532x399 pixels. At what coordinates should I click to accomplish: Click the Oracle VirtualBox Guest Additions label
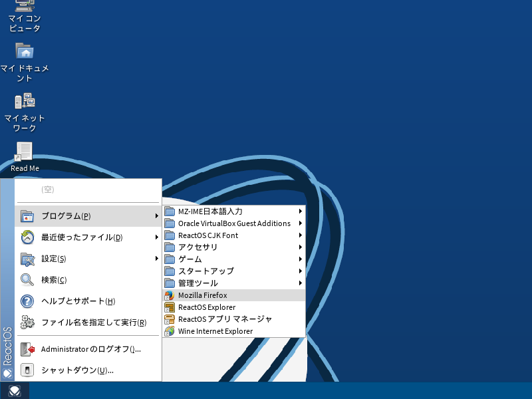pyautogui.click(x=235, y=223)
